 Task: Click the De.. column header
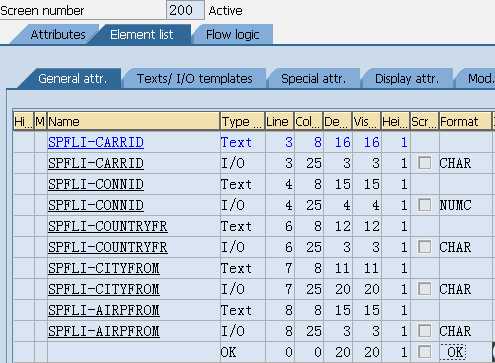337,122
